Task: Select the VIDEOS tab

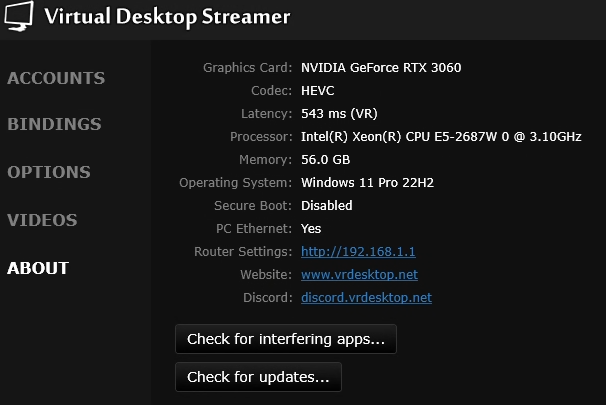Action: click(42, 220)
